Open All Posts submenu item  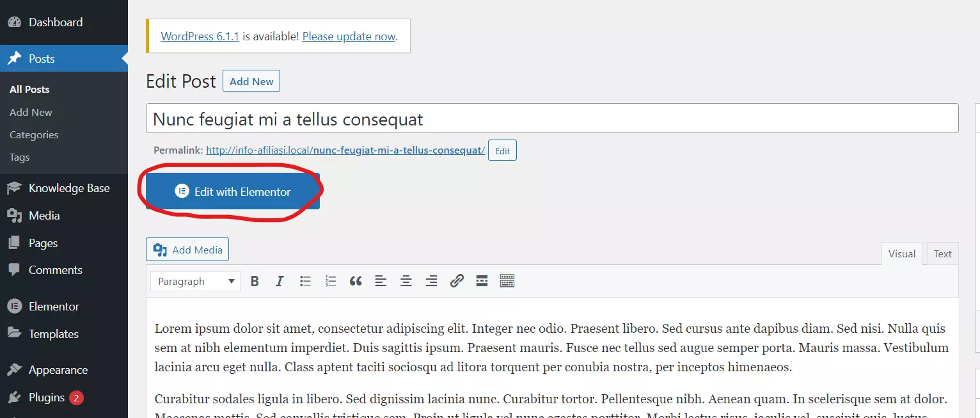click(x=29, y=89)
